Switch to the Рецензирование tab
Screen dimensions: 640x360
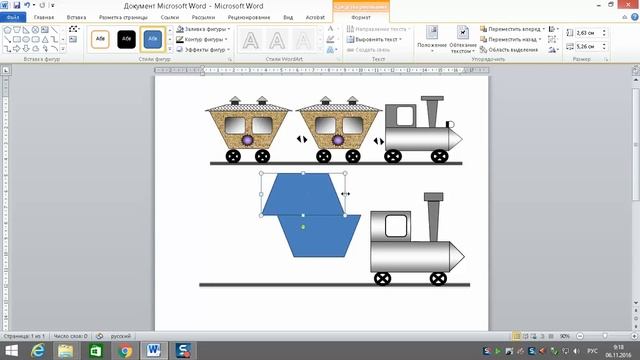click(x=249, y=18)
